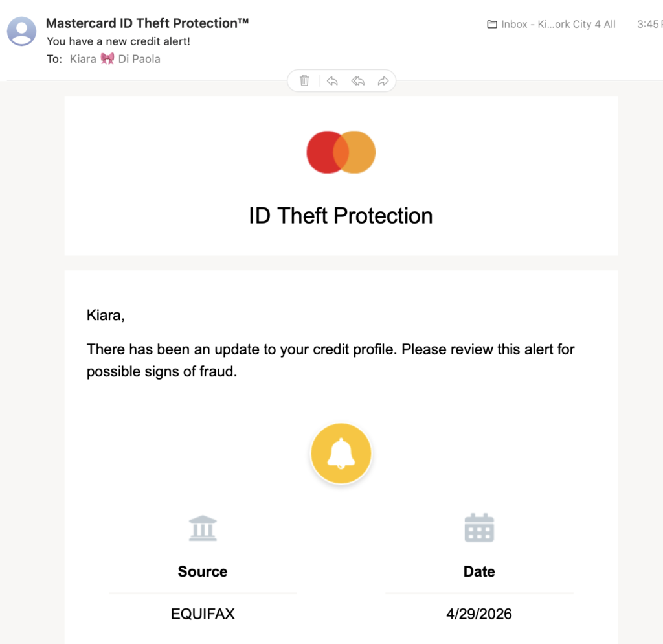Image resolution: width=663 pixels, height=644 pixels.
Task: Click the Date column header
Action: tap(479, 571)
